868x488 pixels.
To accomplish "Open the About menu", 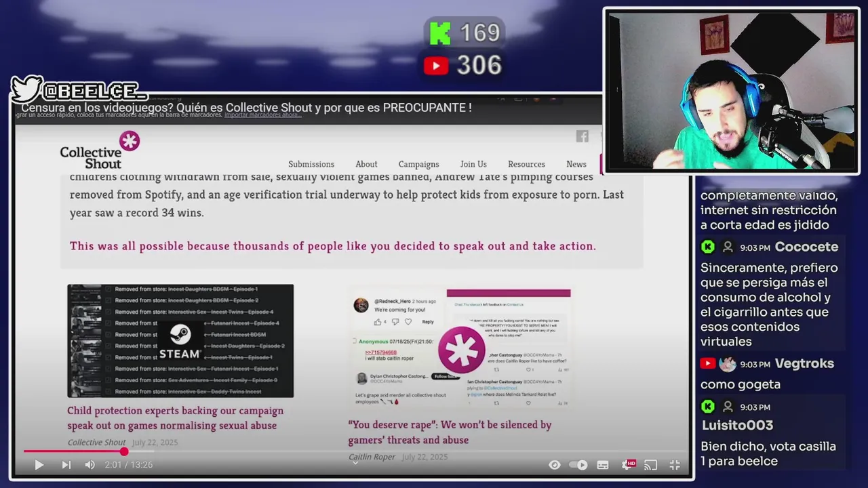I will pos(366,164).
